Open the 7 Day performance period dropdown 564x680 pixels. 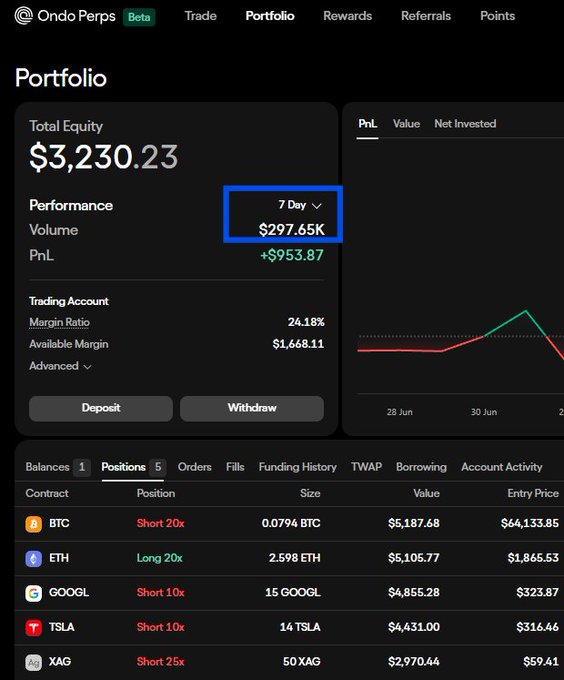[300, 205]
